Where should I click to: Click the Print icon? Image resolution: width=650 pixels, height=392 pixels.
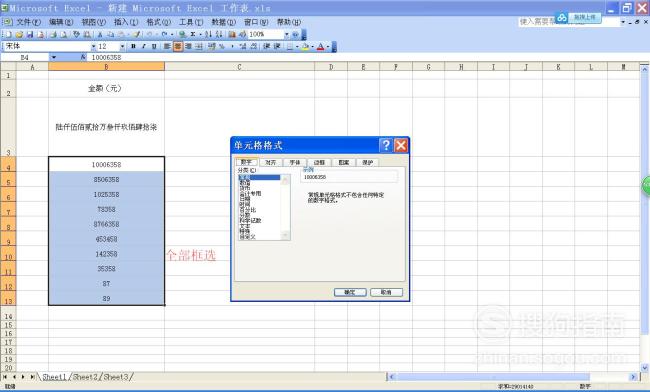point(53,34)
